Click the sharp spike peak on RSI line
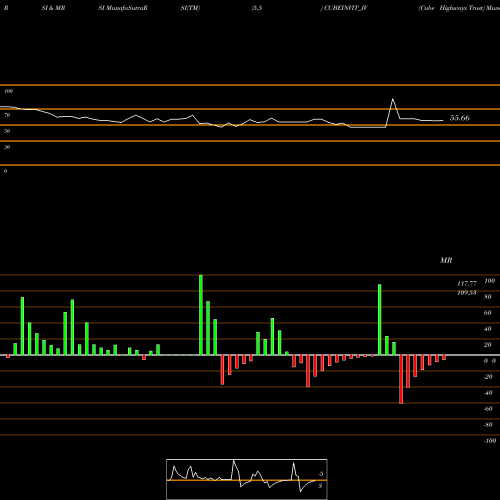The image size is (500, 500). coord(393,99)
